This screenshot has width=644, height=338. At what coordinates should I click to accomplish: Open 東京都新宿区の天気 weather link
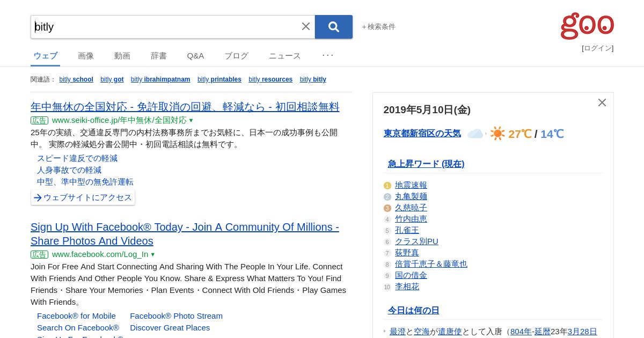[x=422, y=134]
